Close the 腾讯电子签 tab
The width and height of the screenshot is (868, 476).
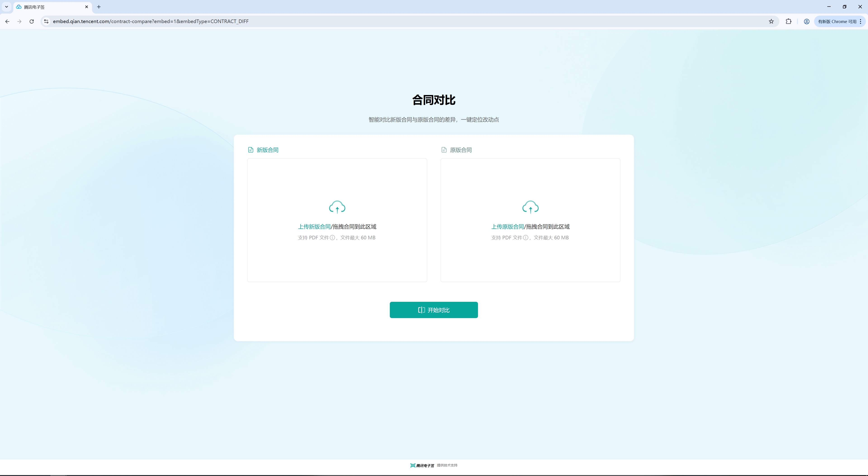click(x=87, y=7)
